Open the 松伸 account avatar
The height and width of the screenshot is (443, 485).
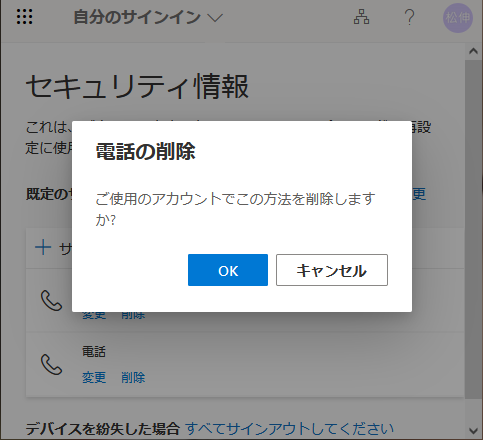click(459, 18)
